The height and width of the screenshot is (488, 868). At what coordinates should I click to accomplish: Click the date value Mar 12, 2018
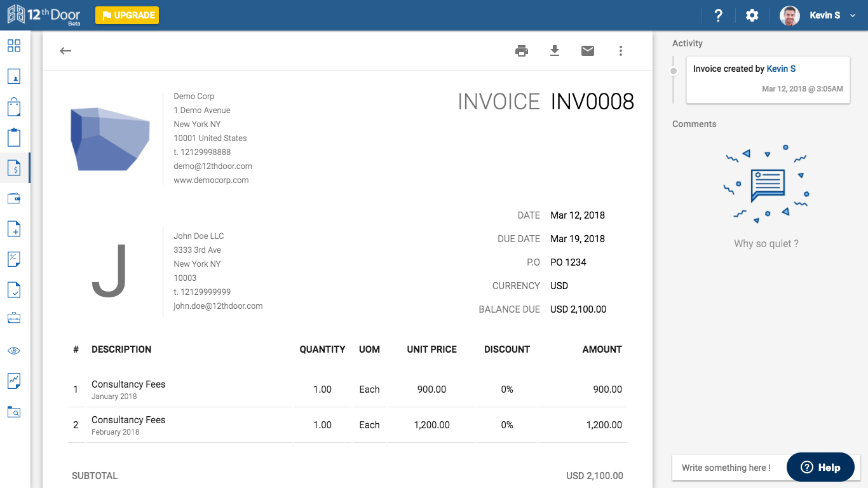pyautogui.click(x=578, y=215)
